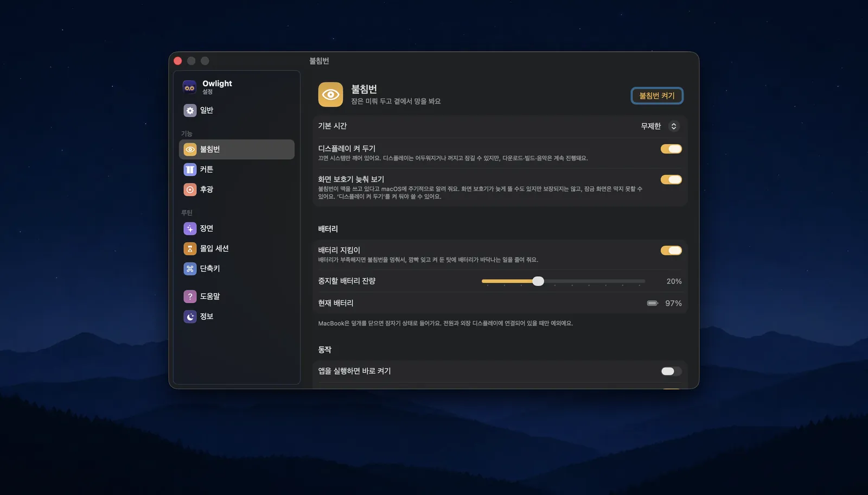Open the 일반 settings section
The image size is (868, 495).
tap(237, 111)
